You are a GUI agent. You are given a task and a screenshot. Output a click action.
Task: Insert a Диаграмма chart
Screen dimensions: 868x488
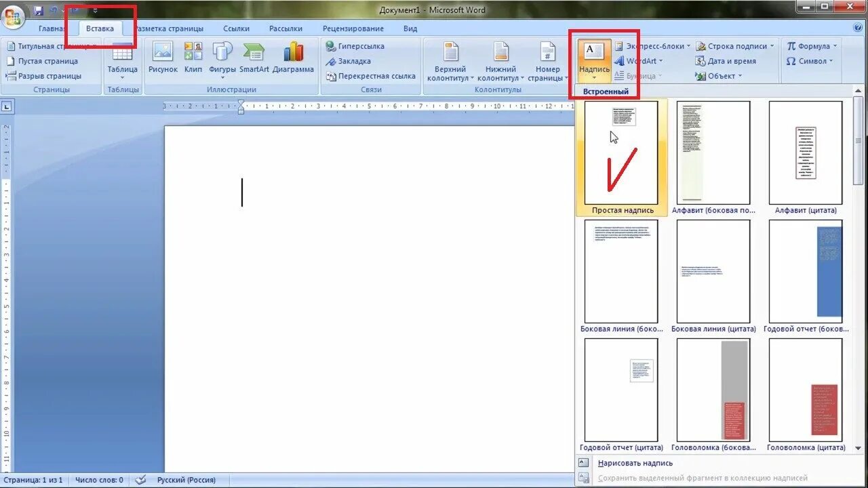(293, 58)
